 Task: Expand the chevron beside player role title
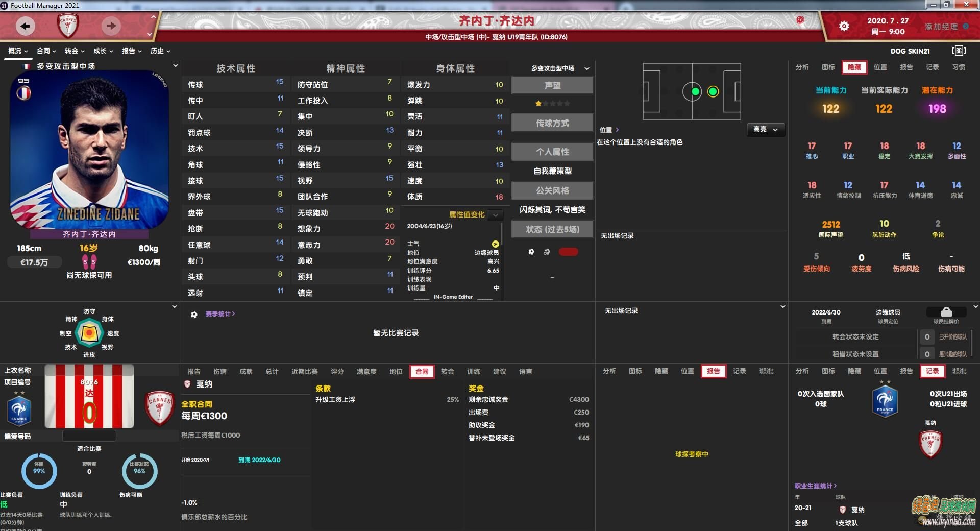[x=175, y=66]
